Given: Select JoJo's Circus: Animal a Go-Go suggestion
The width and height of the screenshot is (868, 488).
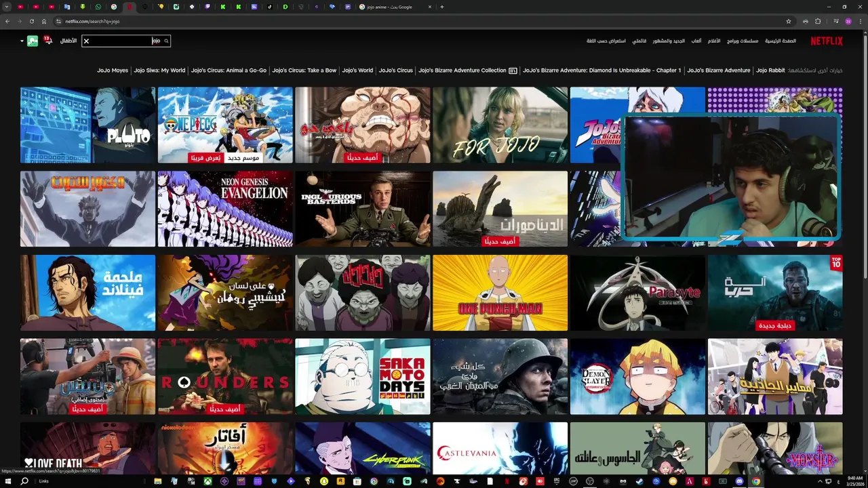Looking at the screenshot, I should (229, 70).
